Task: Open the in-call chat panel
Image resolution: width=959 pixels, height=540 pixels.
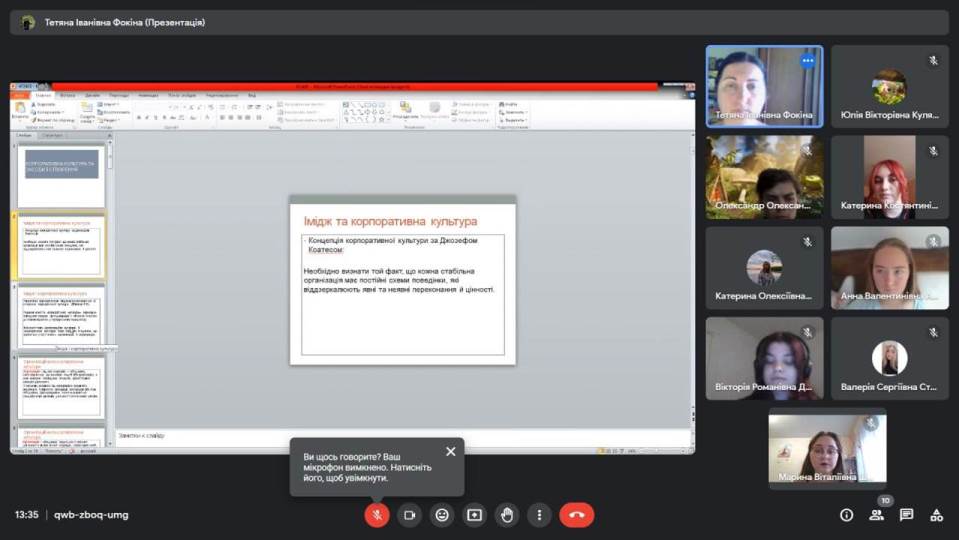Action: pyautogui.click(x=906, y=515)
